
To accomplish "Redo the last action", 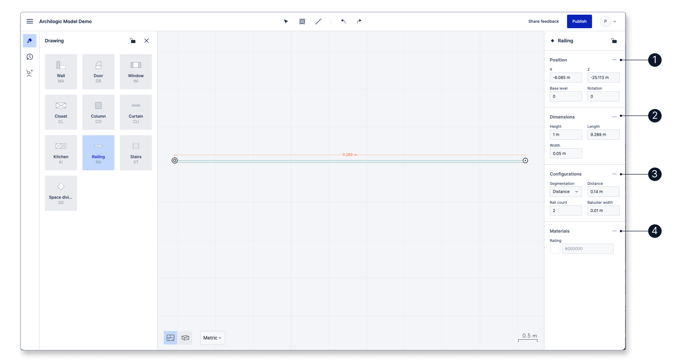I will pyautogui.click(x=359, y=21).
